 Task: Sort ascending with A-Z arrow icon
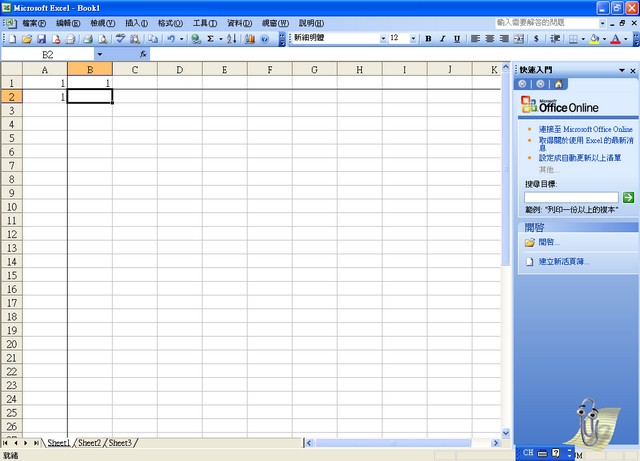231,39
